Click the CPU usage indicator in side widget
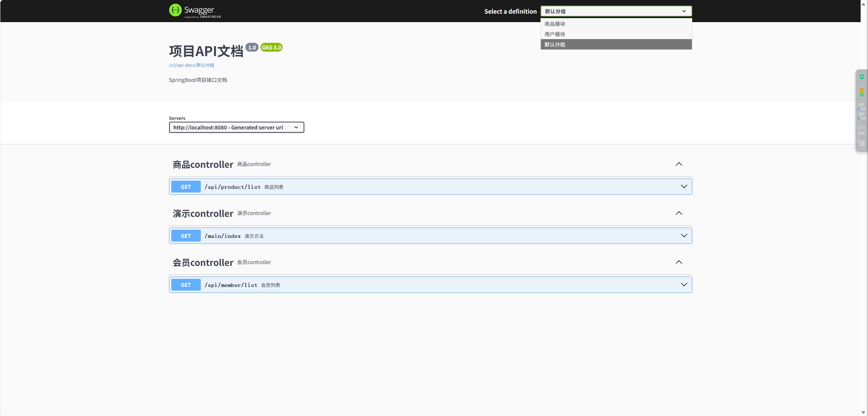The image size is (868, 416). click(862, 130)
